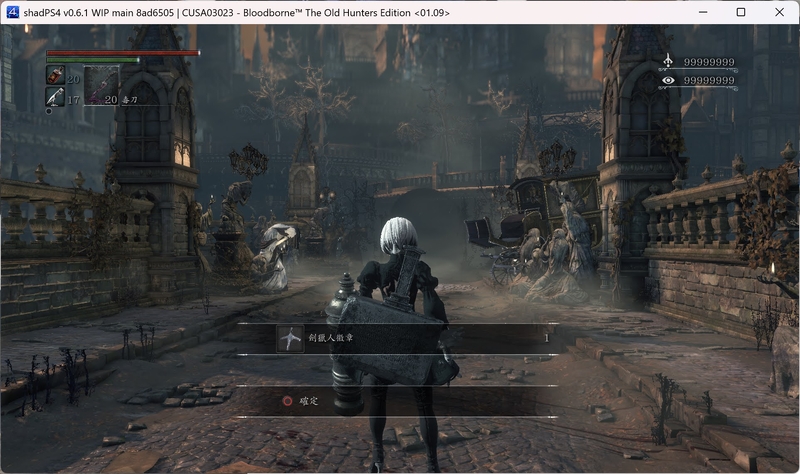
Task: Maximize the shadPS4 window
Action: click(741, 12)
